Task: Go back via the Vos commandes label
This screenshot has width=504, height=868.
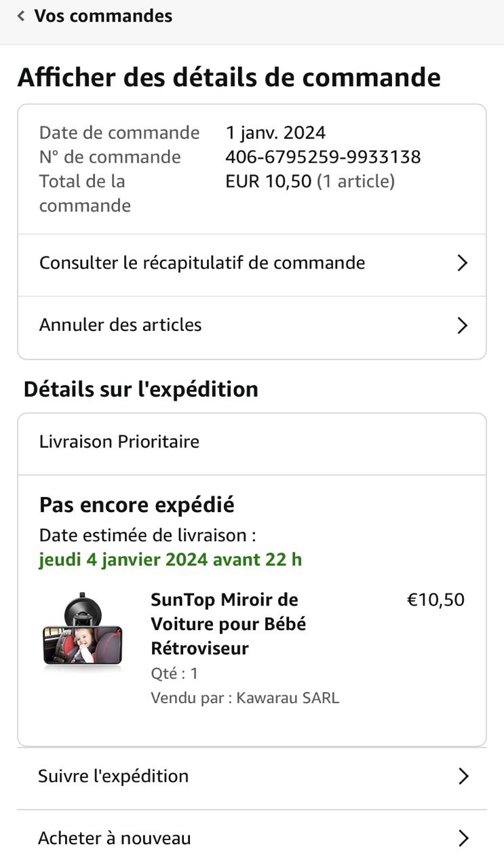Action: (x=103, y=16)
